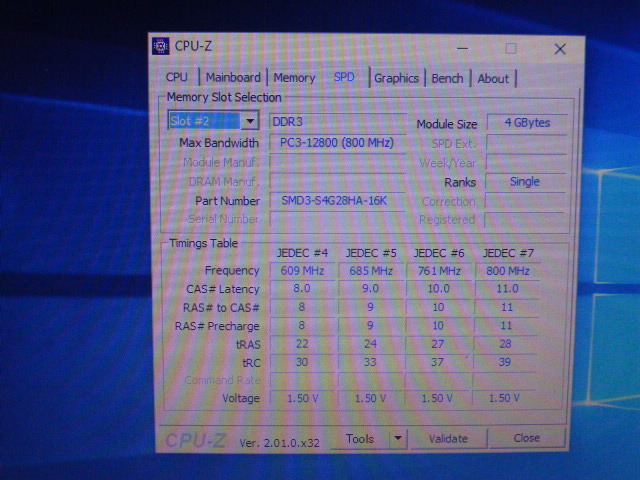The image size is (640, 480).
Task: Switch to the CPU tab
Action: (x=177, y=77)
